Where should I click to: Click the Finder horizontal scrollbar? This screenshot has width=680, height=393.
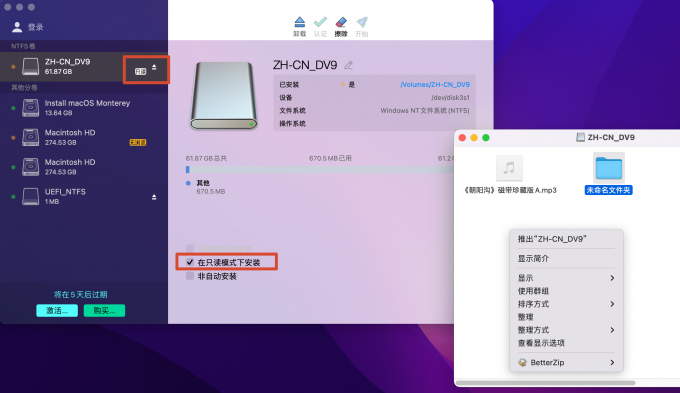(x=546, y=383)
